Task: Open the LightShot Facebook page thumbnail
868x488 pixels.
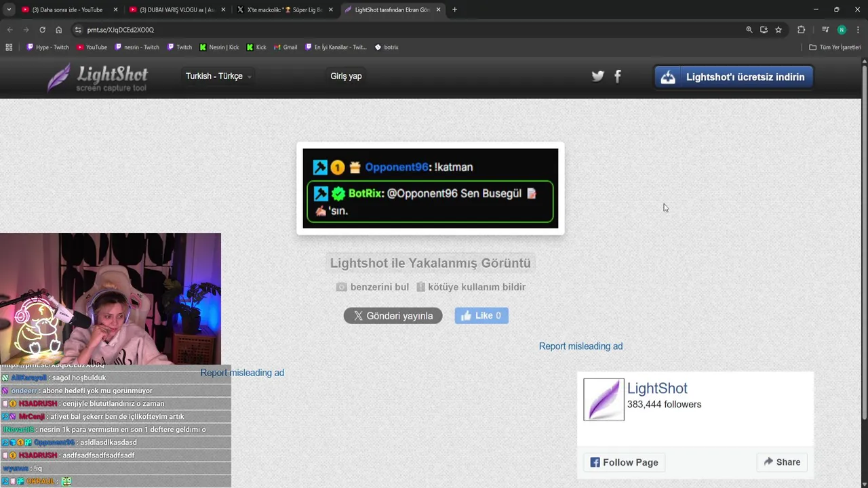Action: point(604,399)
